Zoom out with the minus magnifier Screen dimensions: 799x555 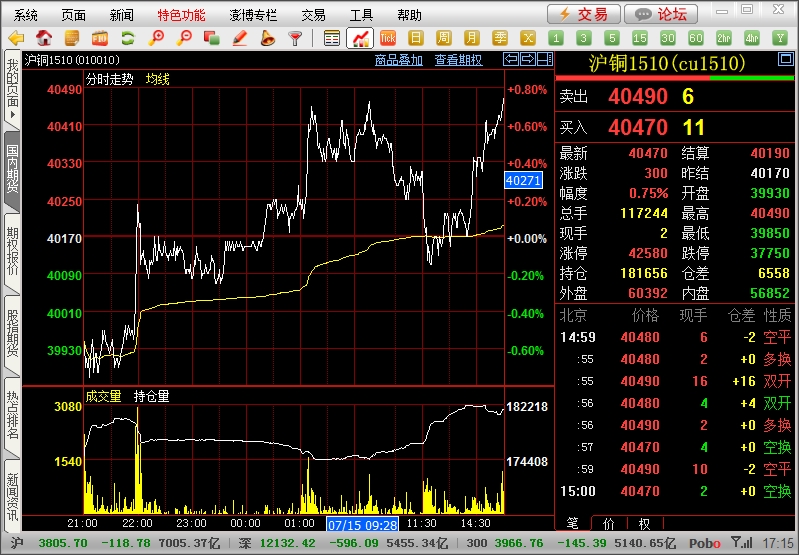pos(183,38)
